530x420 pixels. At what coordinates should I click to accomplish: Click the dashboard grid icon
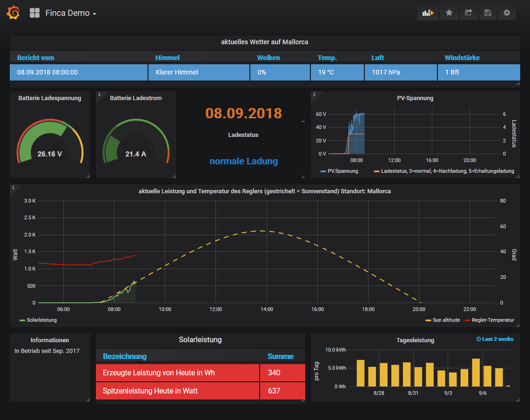[34, 13]
